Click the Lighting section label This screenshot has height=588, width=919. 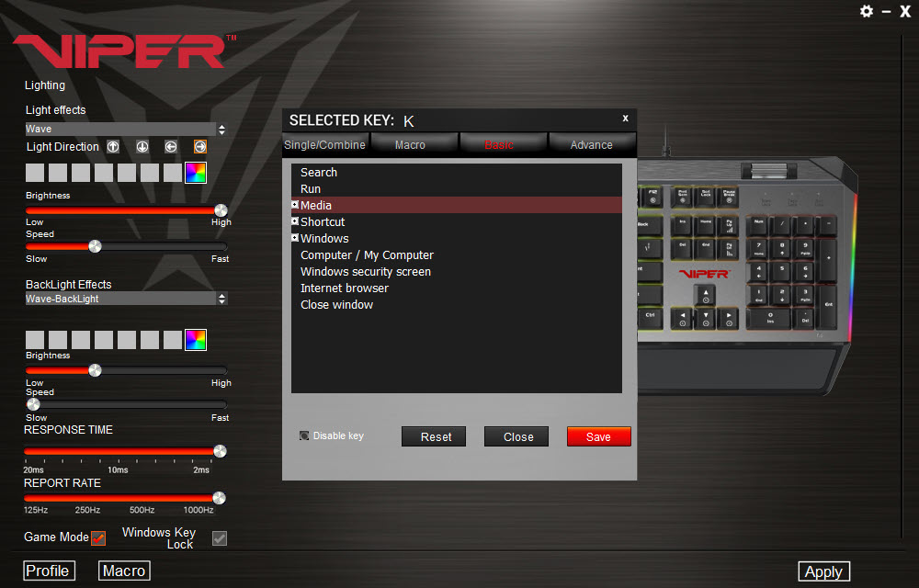point(45,85)
